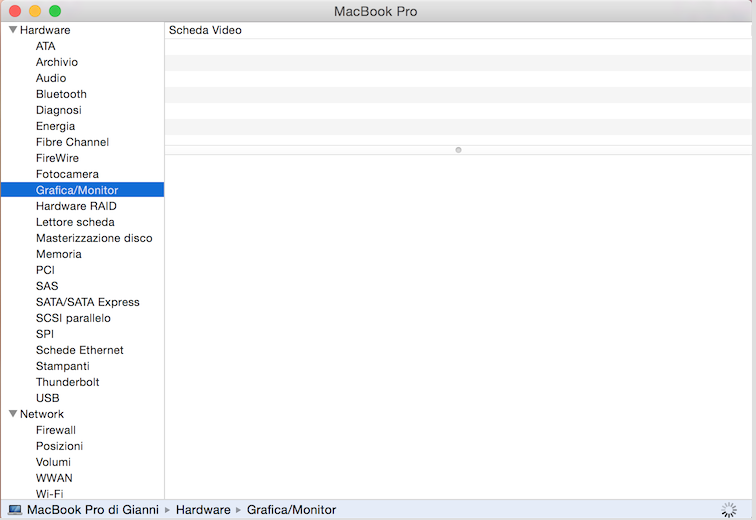
Task: Show Thunderbolt information
Action: pos(68,382)
